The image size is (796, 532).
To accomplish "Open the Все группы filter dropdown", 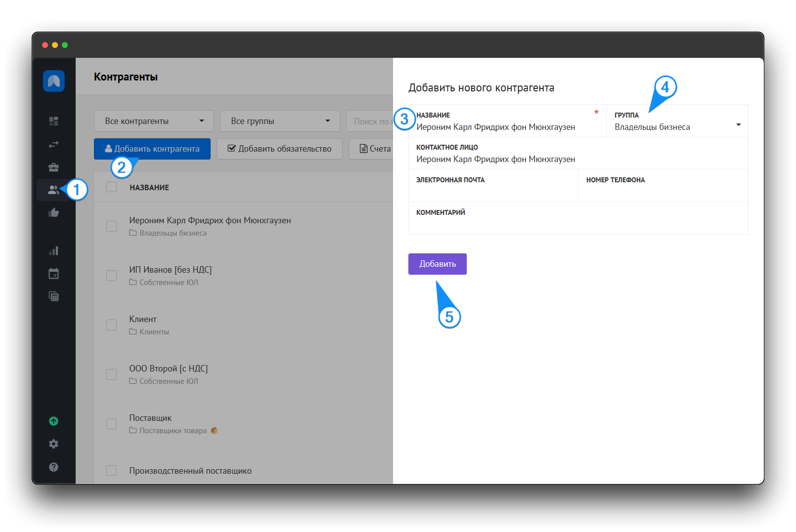I will click(x=280, y=121).
